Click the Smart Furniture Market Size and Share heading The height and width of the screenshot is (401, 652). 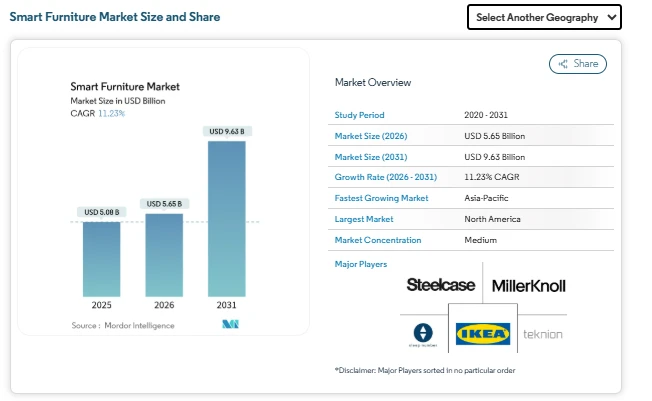point(115,17)
